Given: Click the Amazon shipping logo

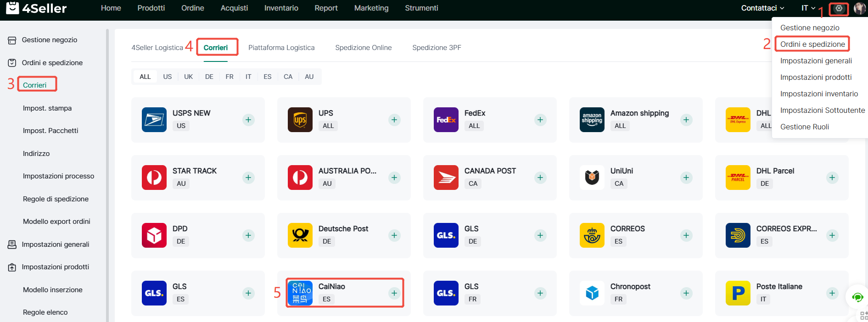Looking at the screenshot, I should [x=592, y=120].
